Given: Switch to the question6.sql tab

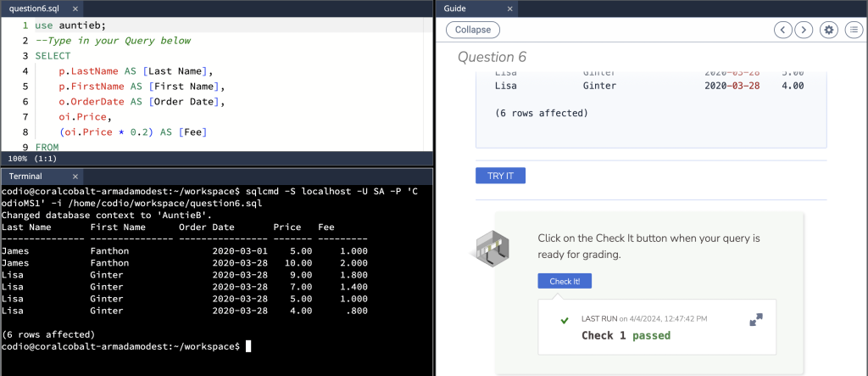Looking at the screenshot, I should [34, 8].
